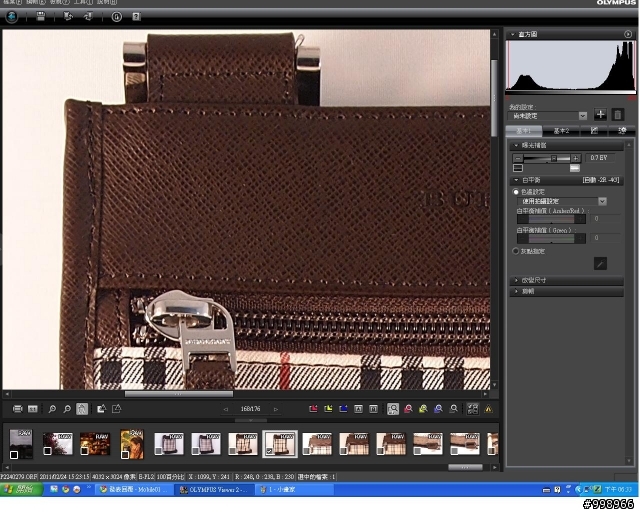This screenshot has width=640, height=512.
Task: Open the Windows Start button
Action: click(20, 489)
